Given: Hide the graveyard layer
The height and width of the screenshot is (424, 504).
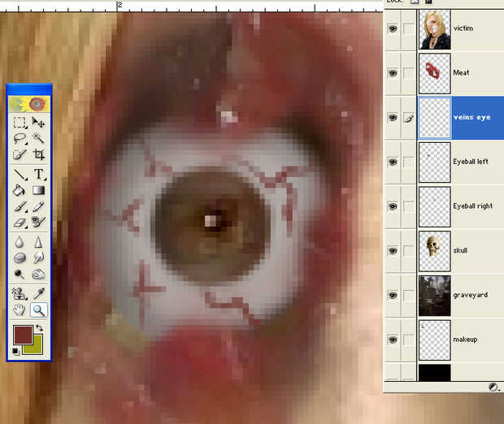Looking at the screenshot, I should tap(392, 295).
